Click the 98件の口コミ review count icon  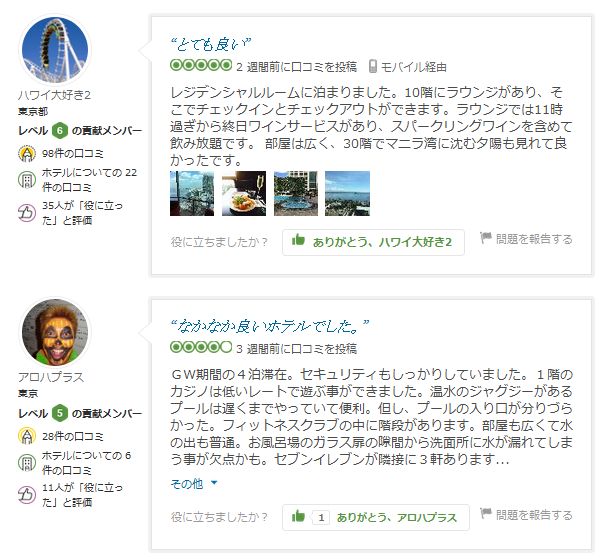tap(27, 153)
